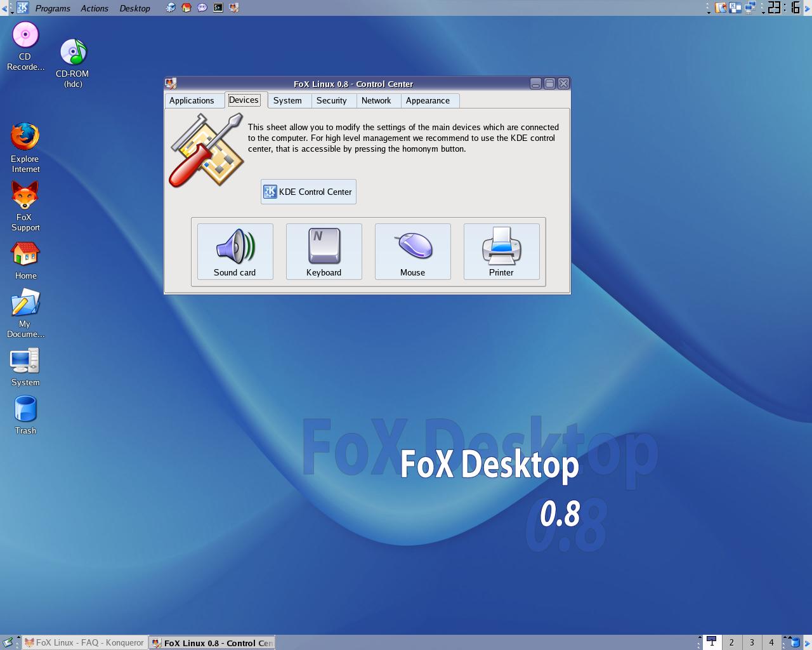Launch Konqueror web browser from top panel

(171, 8)
